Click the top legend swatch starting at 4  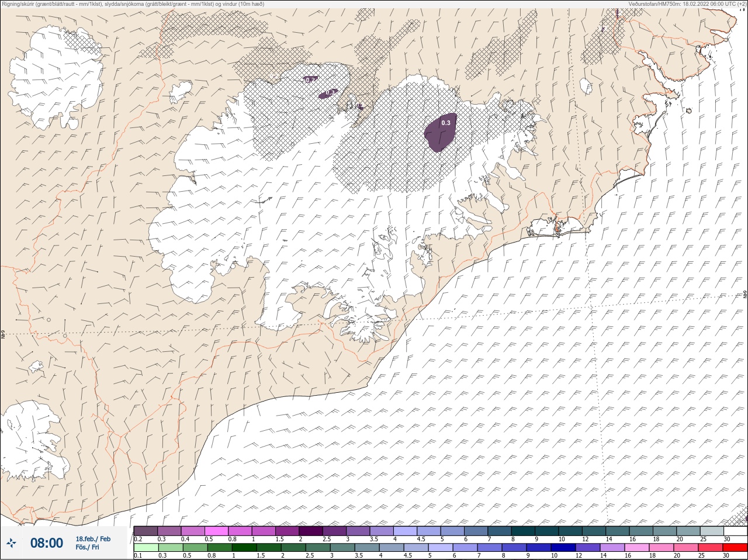[405, 531]
